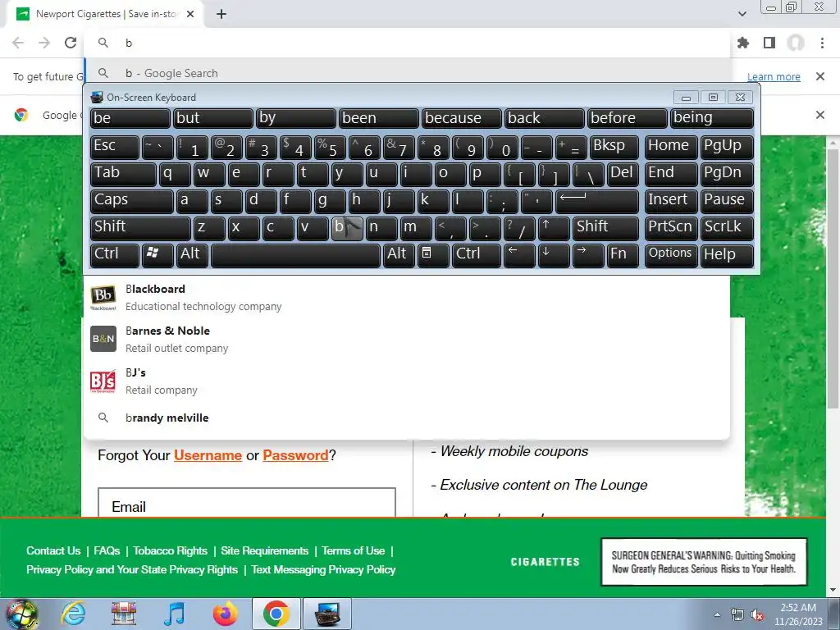The image size is (840, 630).
Task: Open the Password recovery link
Action: point(295,455)
